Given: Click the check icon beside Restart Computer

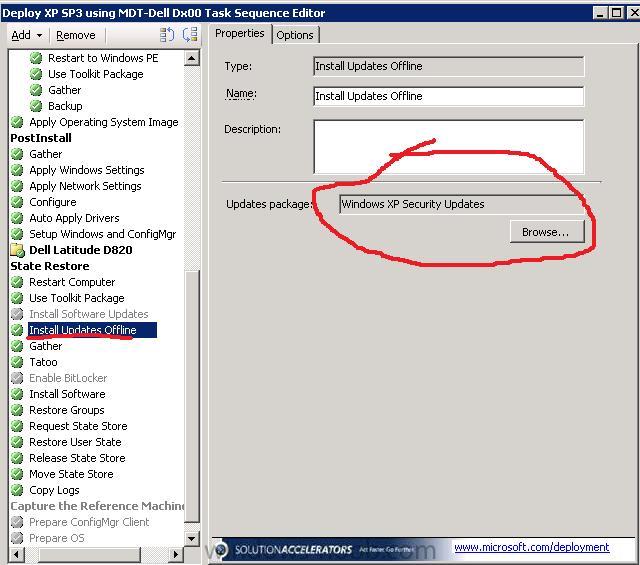Looking at the screenshot, I should 17,282.
